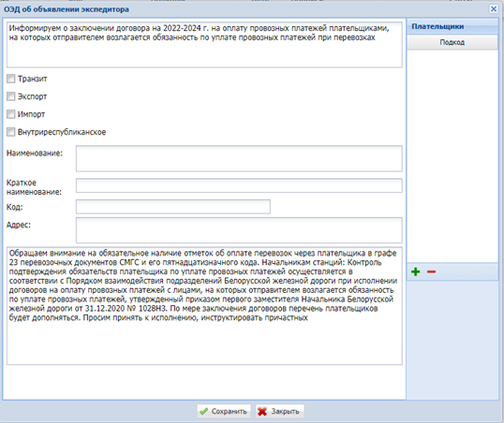Remove a payer with the red minus icon

tap(431, 272)
